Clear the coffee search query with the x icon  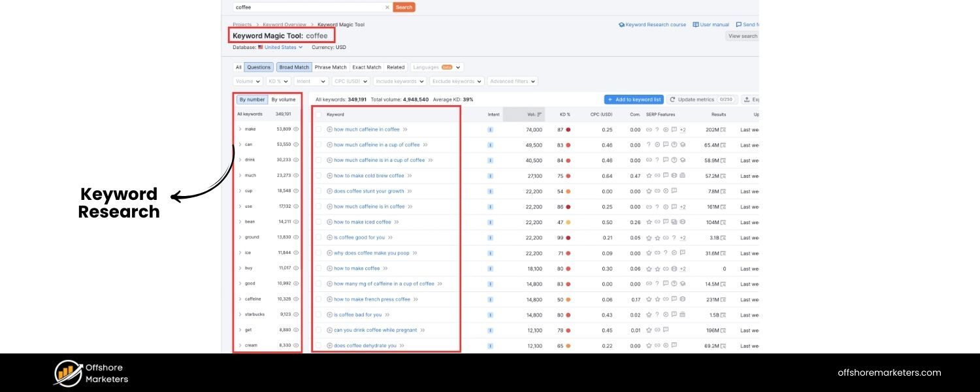coord(386,7)
